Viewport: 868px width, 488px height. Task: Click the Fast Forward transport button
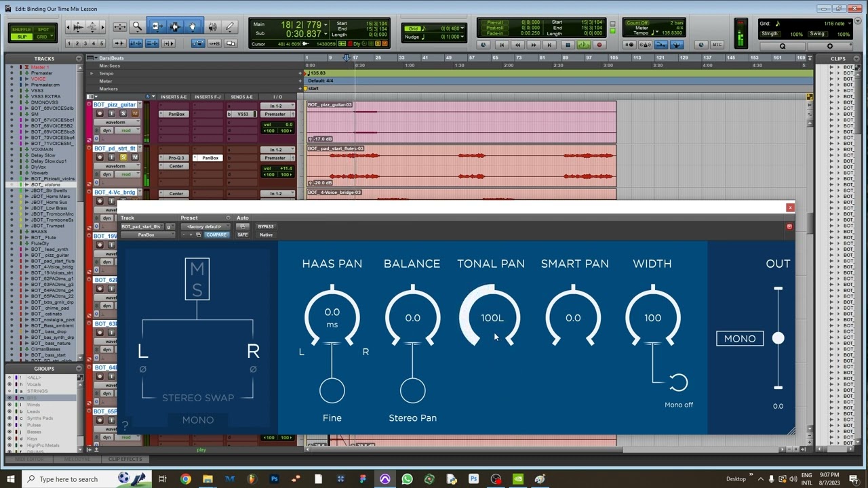pos(534,45)
